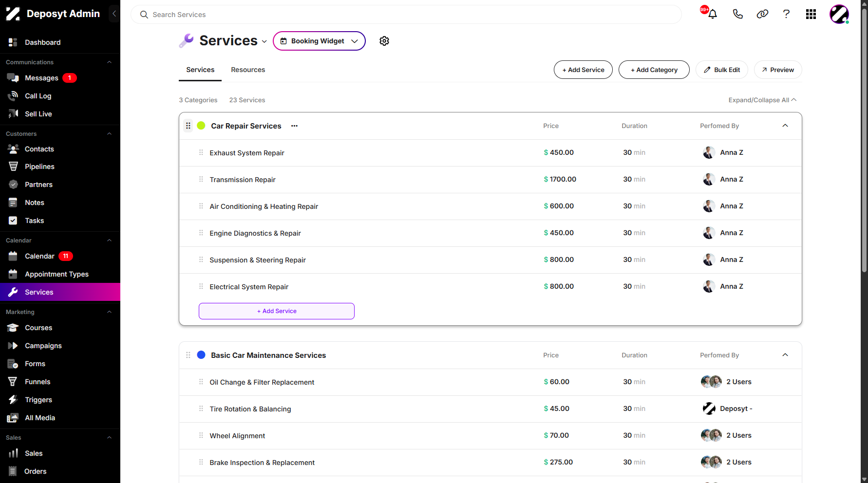Click the Basic Car Maintenance Services drag handle

pos(188,355)
